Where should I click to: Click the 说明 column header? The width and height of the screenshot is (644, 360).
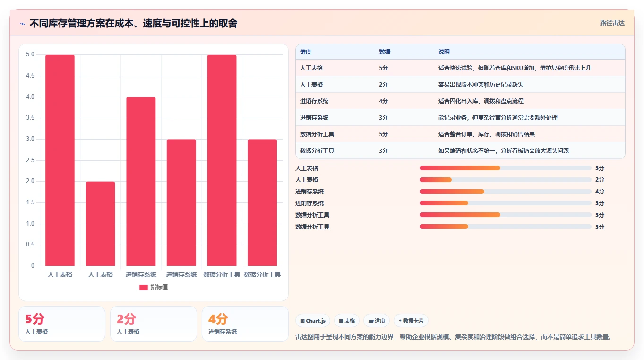coord(444,52)
